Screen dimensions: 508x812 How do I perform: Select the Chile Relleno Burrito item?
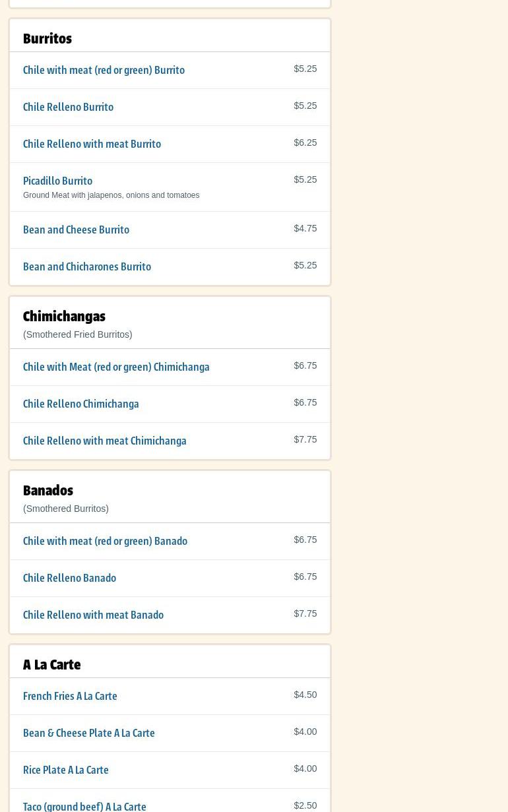68,107
